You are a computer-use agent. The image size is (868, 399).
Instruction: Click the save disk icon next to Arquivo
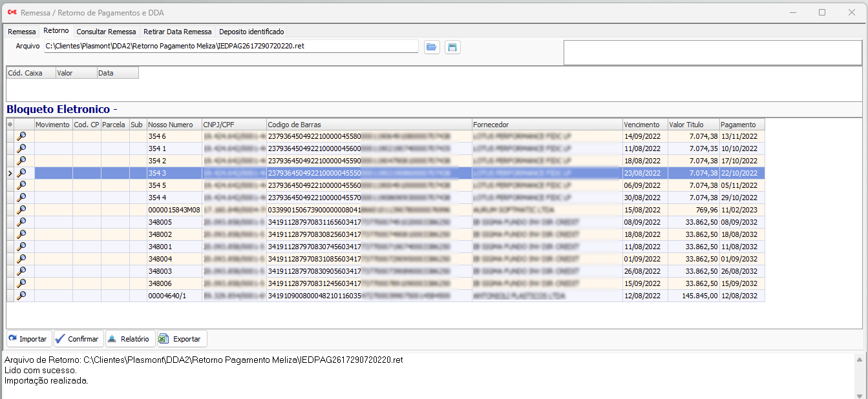point(452,47)
